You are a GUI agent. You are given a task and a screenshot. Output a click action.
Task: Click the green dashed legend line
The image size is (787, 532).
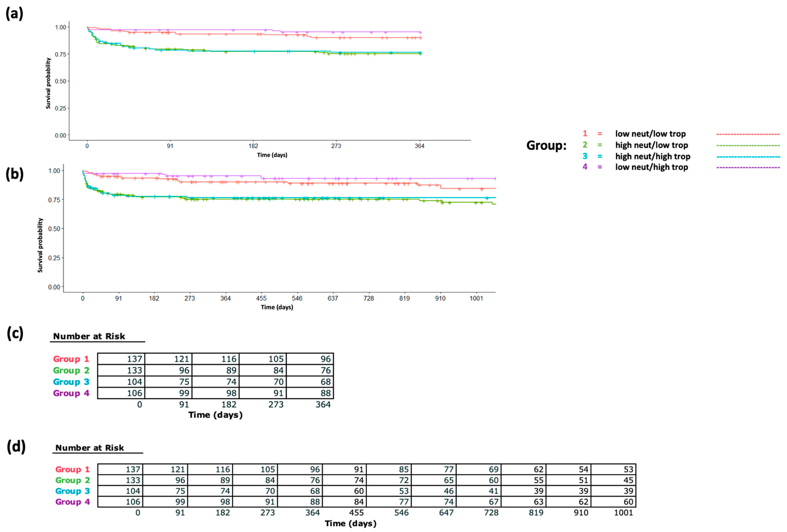pos(748,146)
